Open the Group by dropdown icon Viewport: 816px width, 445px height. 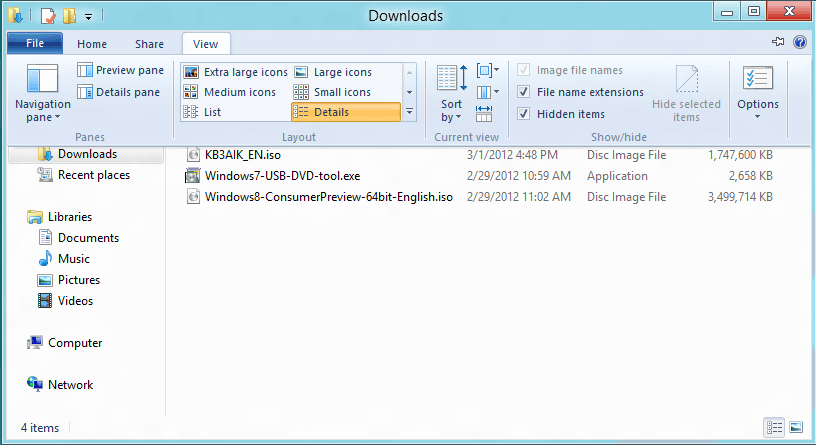point(488,70)
